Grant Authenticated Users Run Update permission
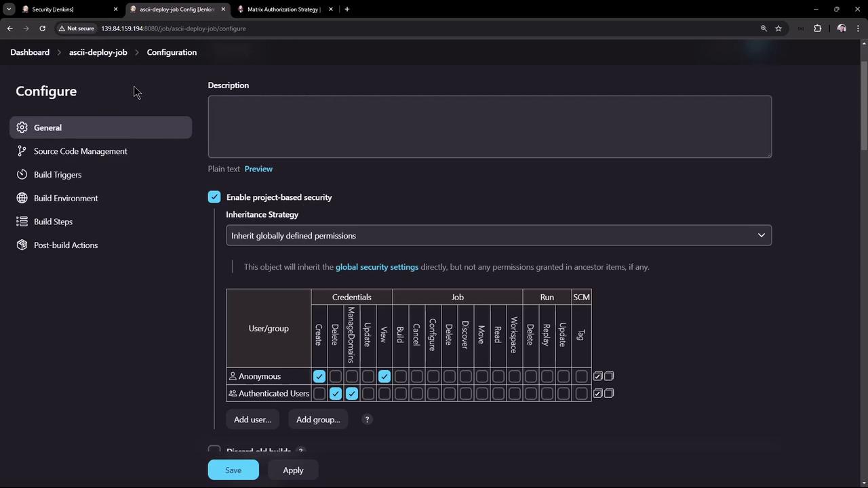This screenshot has height=488, width=868. 564,393
